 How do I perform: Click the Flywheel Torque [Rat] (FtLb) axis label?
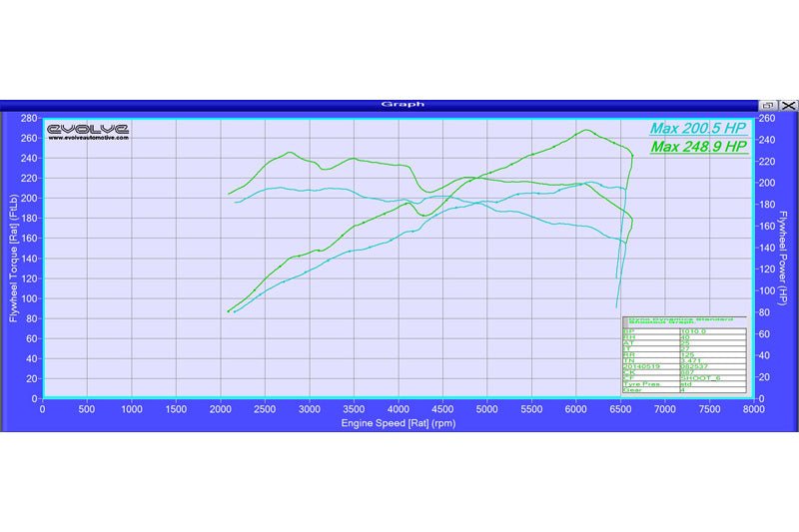click(x=13, y=258)
